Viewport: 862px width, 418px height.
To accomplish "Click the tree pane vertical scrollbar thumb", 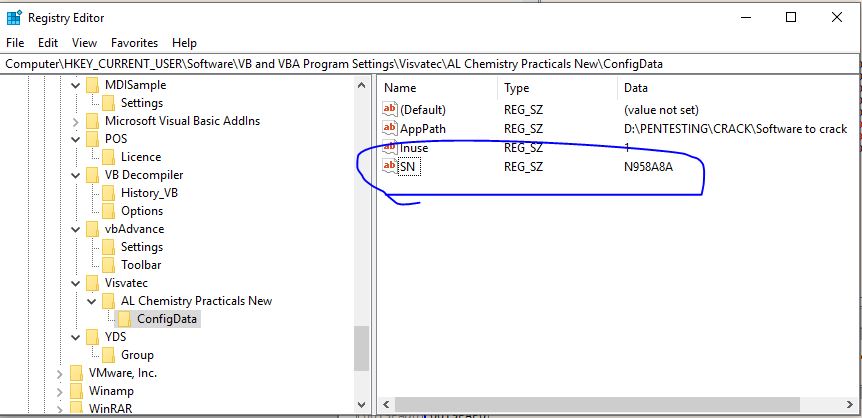I will tap(361, 348).
